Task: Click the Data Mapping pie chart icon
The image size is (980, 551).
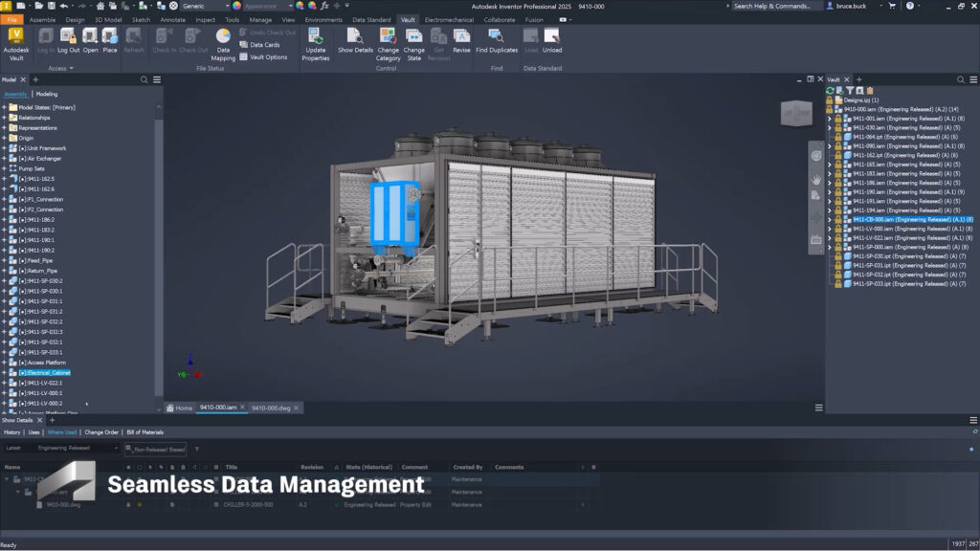Action: coord(223,36)
